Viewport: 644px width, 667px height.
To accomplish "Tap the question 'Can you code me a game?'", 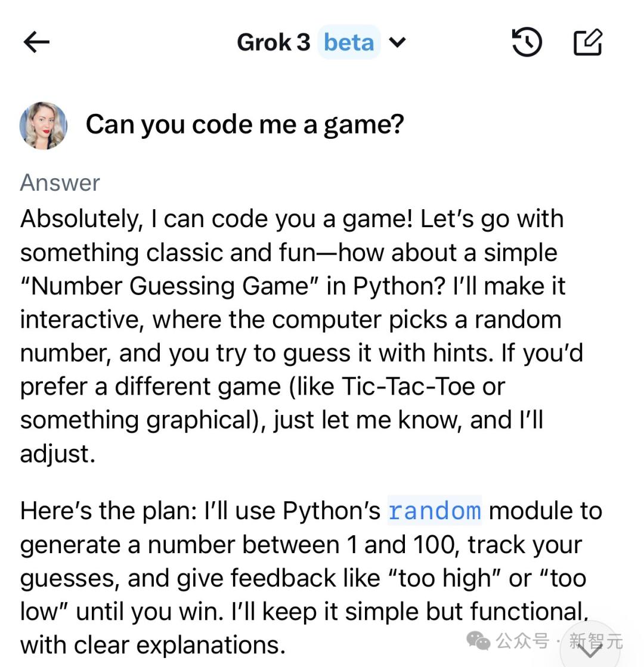I will (x=244, y=125).
